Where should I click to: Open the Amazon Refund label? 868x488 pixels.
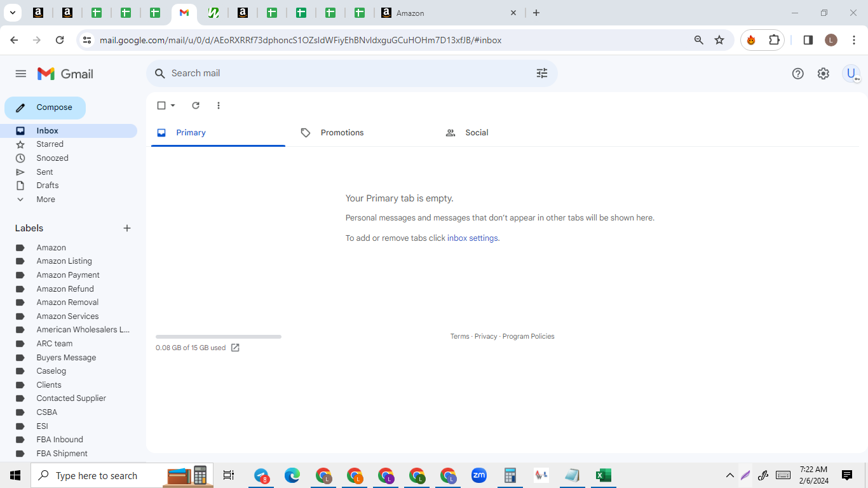pos(65,289)
